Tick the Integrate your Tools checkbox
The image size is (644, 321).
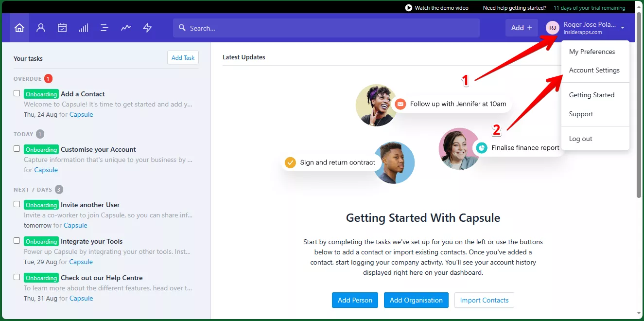coord(17,241)
